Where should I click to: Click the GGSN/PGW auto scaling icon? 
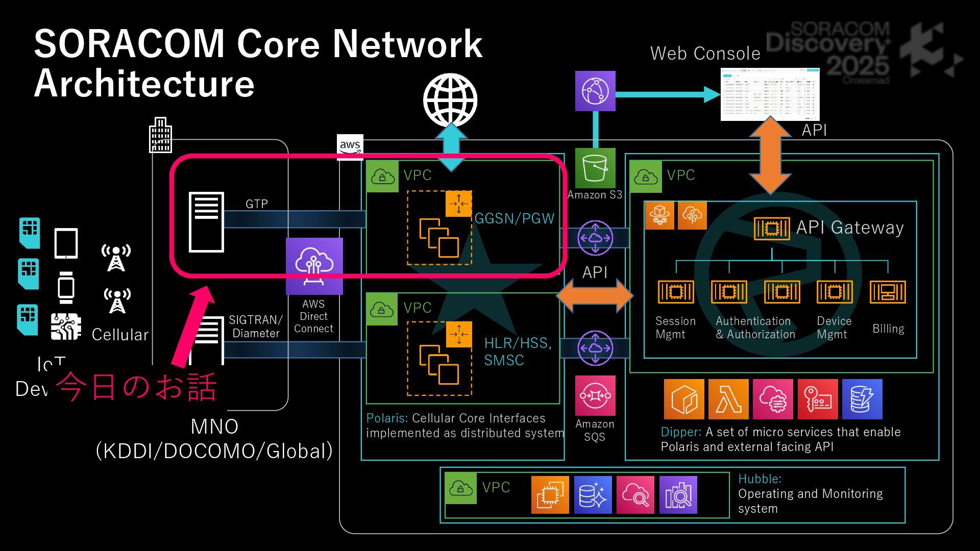tap(458, 204)
